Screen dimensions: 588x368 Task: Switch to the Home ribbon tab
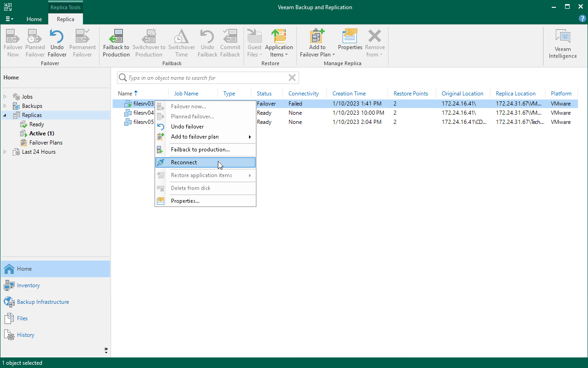tap(34, 19)
